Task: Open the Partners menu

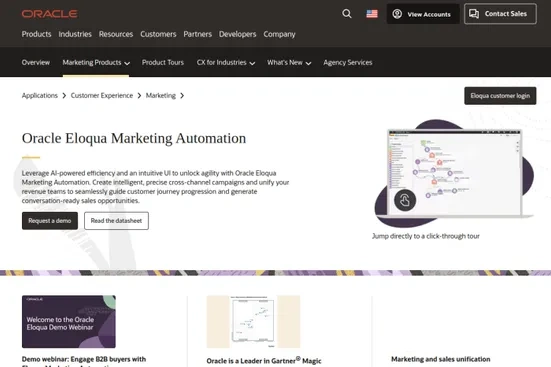Action: click(197, 34)
